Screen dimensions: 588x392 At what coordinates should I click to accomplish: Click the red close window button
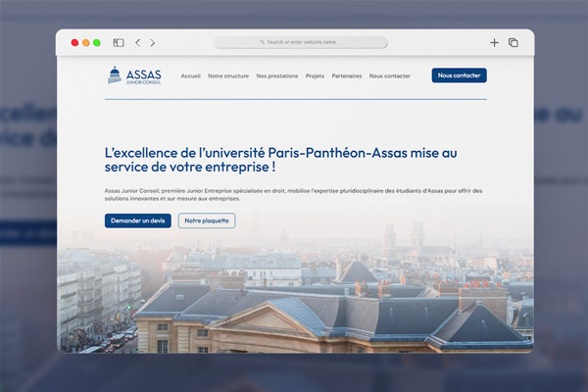click(x=74, y=43)
